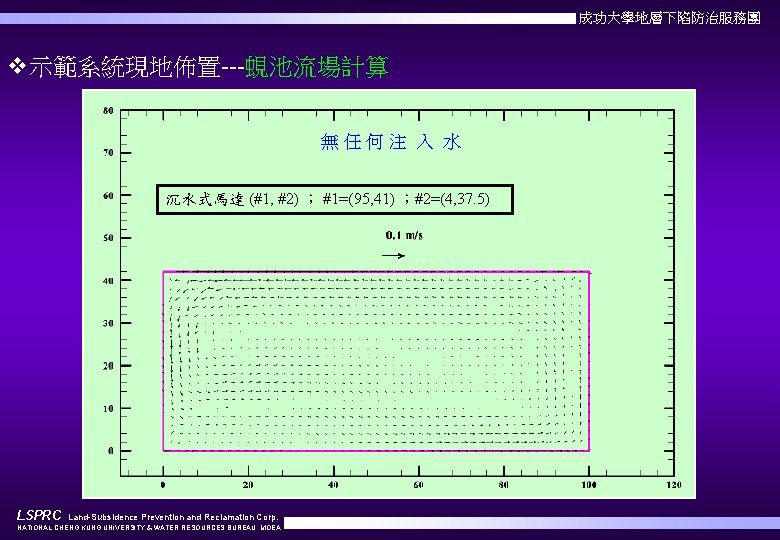Click the LSPRC logo in the footer
Viewport: 780px width, 540px height.
tap(39, 515)
